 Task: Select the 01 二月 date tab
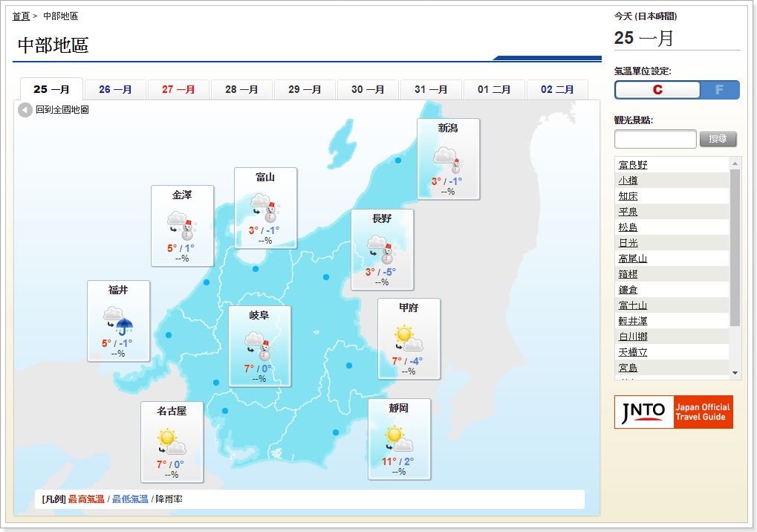pos(494,89)
